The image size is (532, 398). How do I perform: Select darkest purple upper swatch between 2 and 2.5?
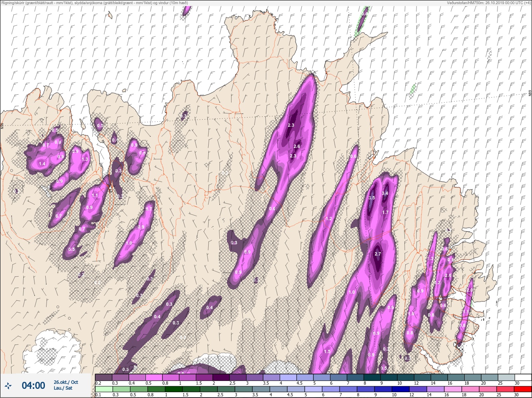222,377
